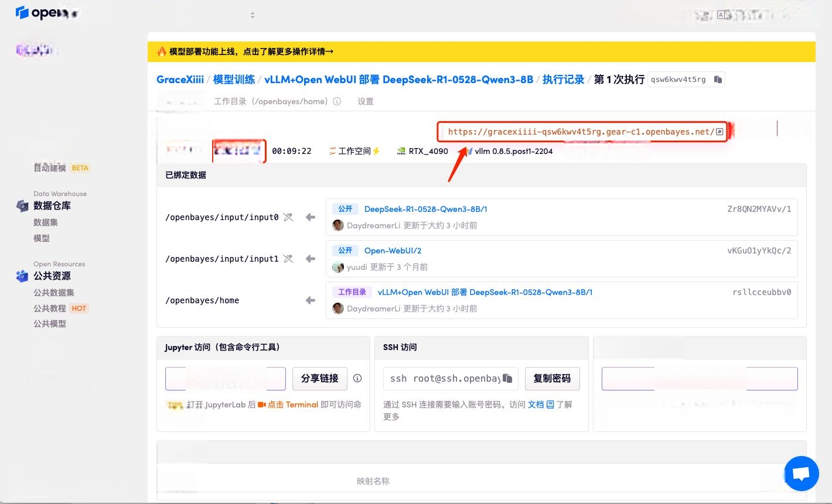Click the 数据仓库 heading text
The height and width of the screenshot is (504, 832).
pyautogui.click(x=52, y=205)
